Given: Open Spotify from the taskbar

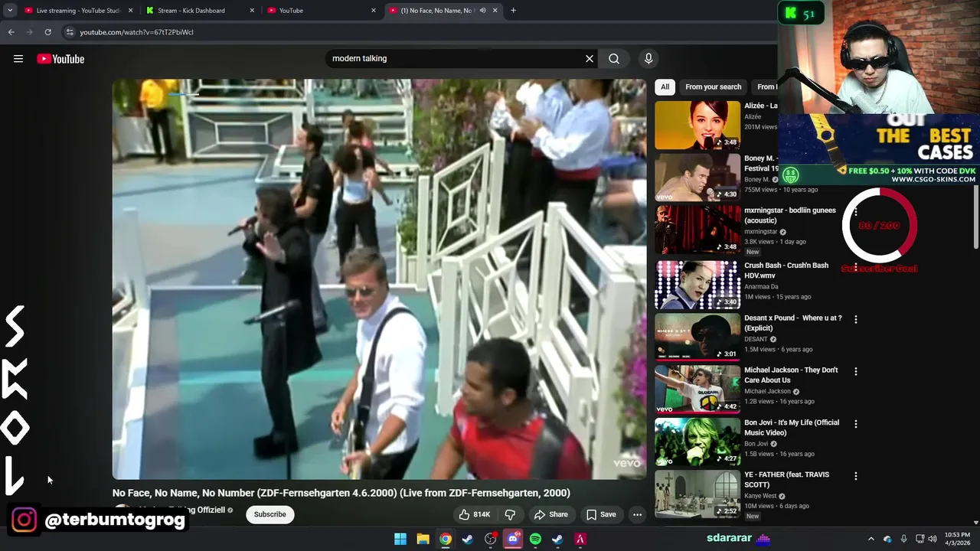Looking at the screenshot, I should coord(535,539).
